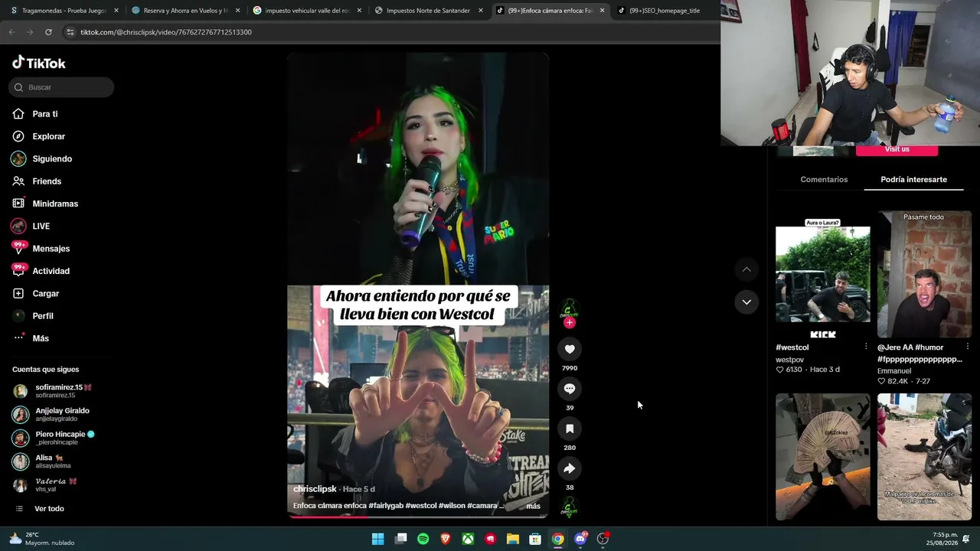Click the browser back arrow
The image size is (980, 551).
tap(11, 32)
